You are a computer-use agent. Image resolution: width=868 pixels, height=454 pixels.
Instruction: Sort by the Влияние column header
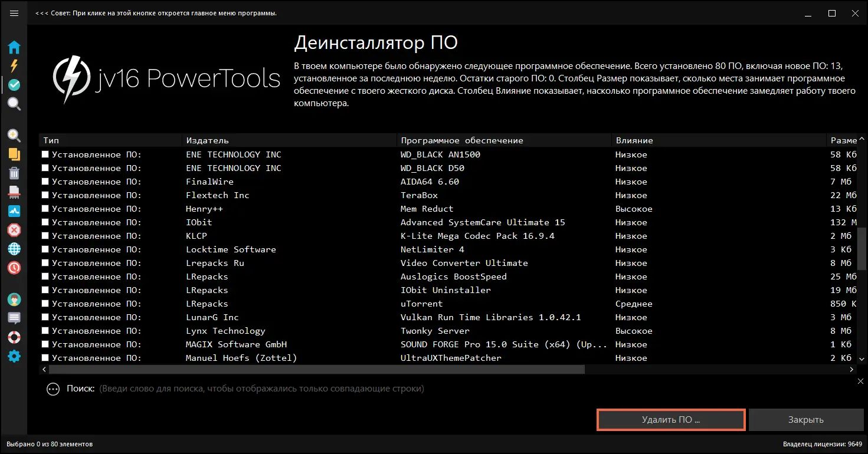pyautogui.click(x=719, y=140)
